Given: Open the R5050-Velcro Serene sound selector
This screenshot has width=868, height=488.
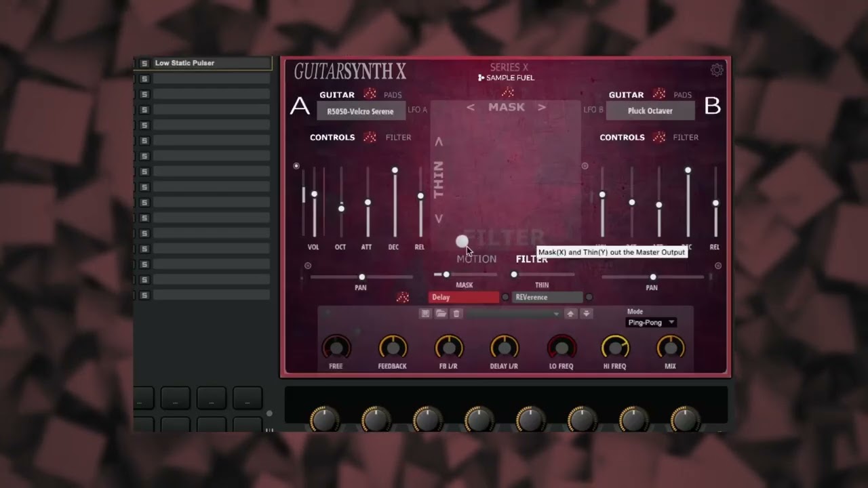Looking at the screenshot, I should click(361, 111).
